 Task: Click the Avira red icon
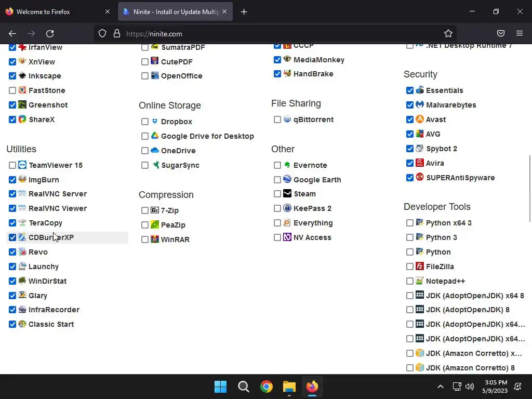[420, 163]
